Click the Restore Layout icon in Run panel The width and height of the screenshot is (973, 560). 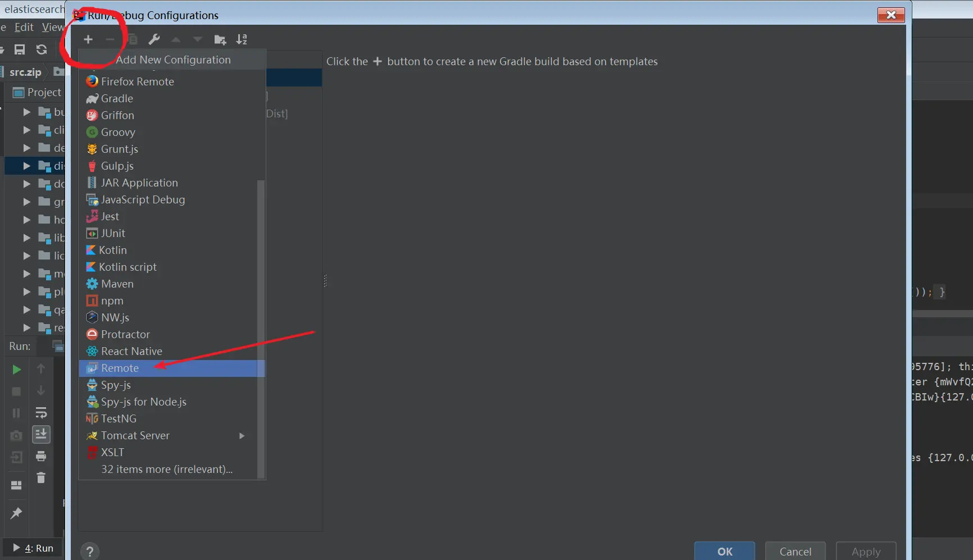pyautogui.click(x=16, y=485)
